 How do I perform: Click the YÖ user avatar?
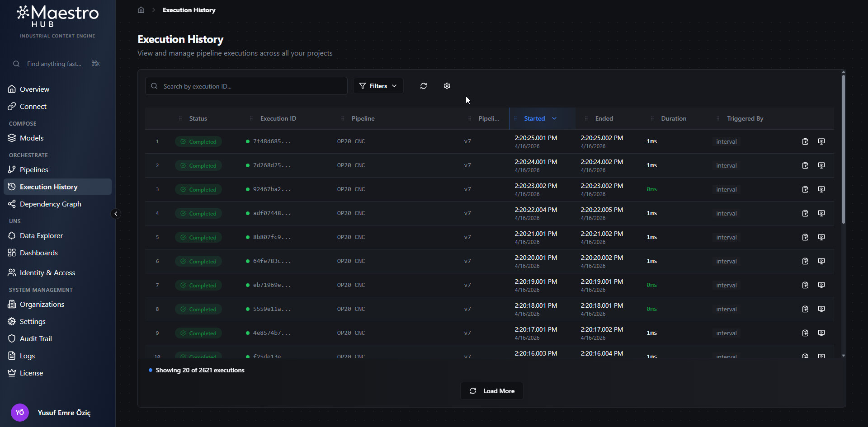(x=20, y=413)
